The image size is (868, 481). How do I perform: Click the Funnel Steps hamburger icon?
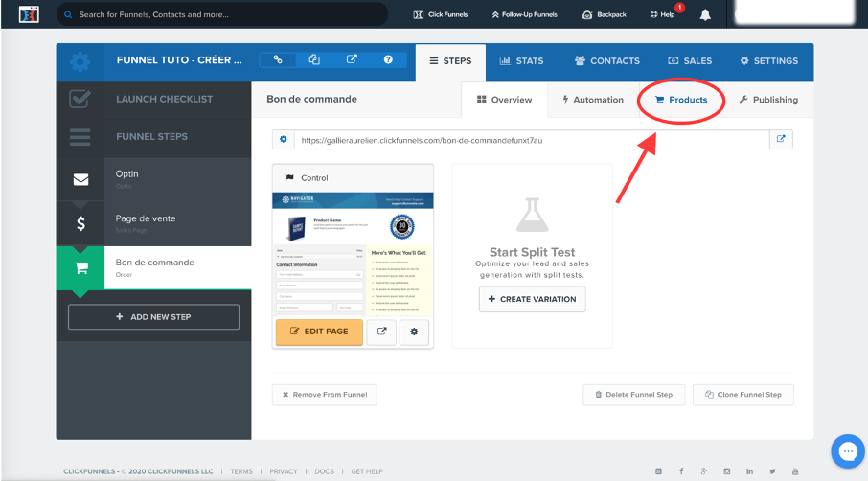80,137
